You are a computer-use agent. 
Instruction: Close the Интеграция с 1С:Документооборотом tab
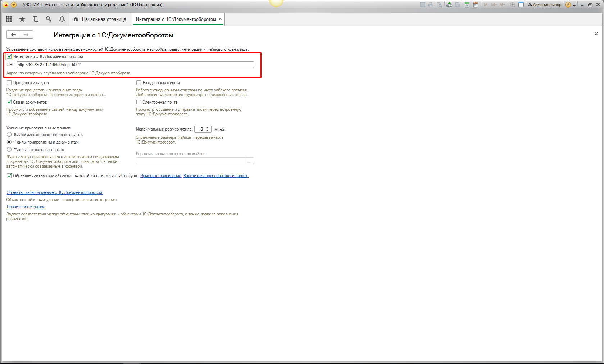point(220,19)
